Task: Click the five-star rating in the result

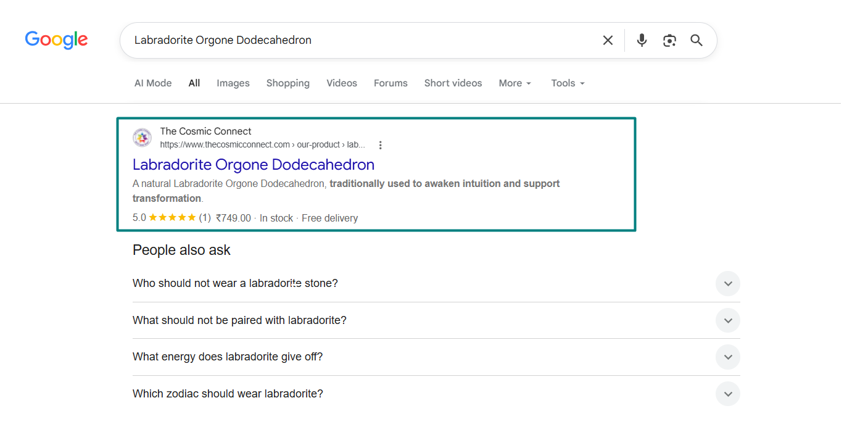Action: tap(172, 218)
